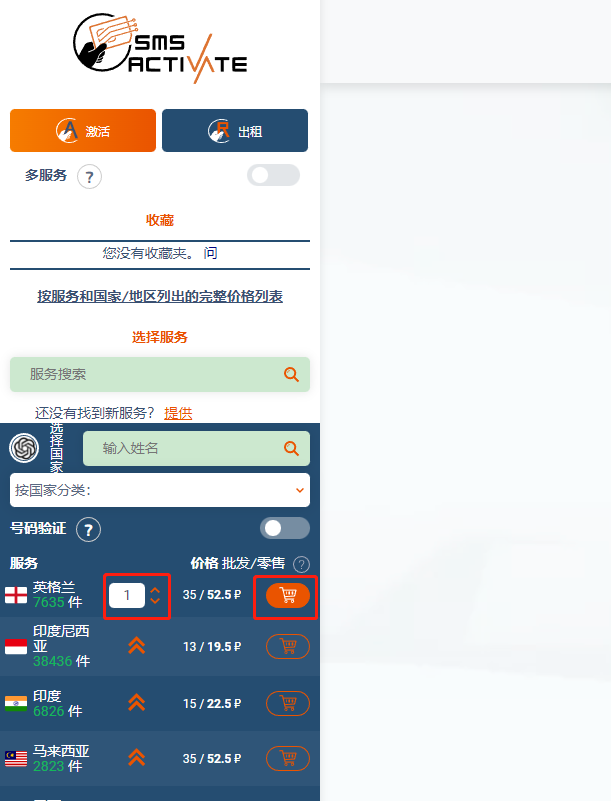This screenshot has height=801, width=611.
Task: Click the OpenAI service logo icon
Action: (24, 448)
